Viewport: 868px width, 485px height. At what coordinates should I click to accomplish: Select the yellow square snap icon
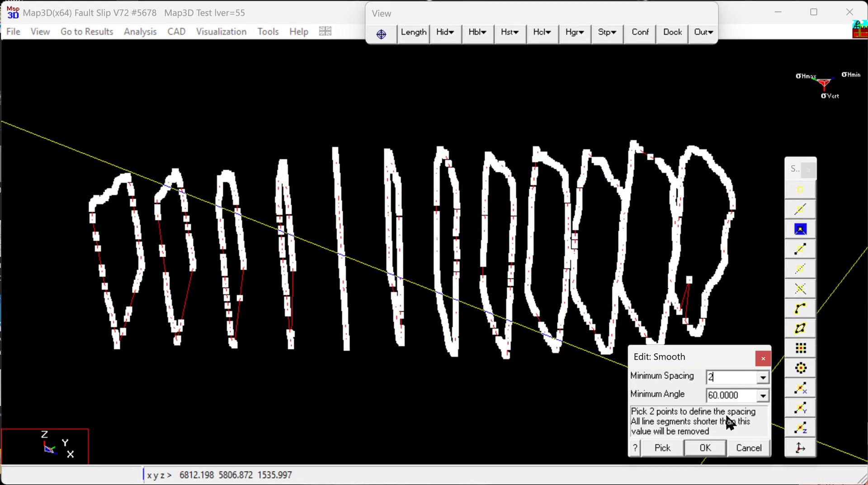pyautogui.click(x=800, y=190)
